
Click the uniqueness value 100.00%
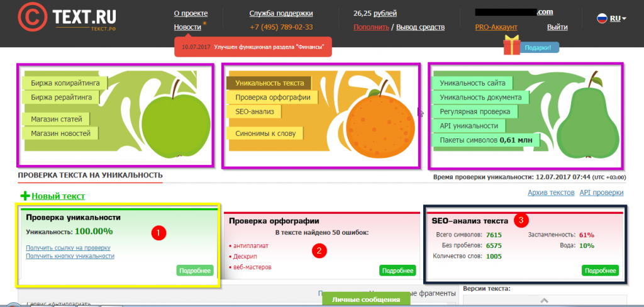click(x=94, y=231)
